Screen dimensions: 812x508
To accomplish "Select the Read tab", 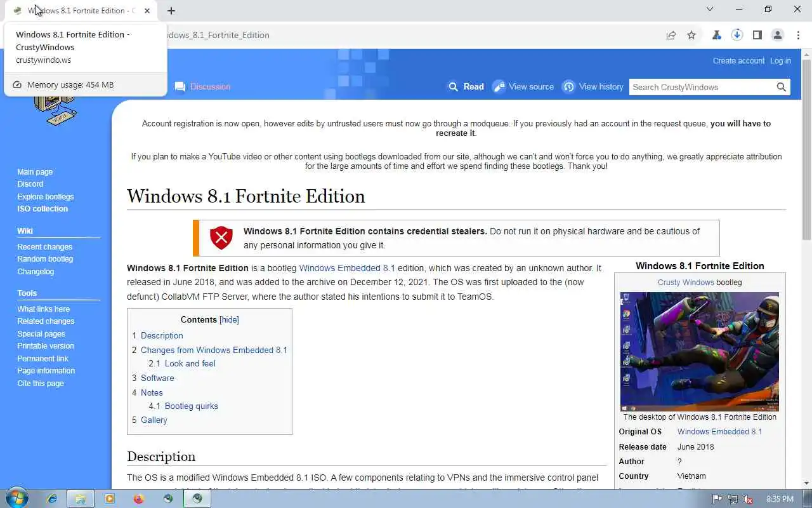I will tap(466, 87).
